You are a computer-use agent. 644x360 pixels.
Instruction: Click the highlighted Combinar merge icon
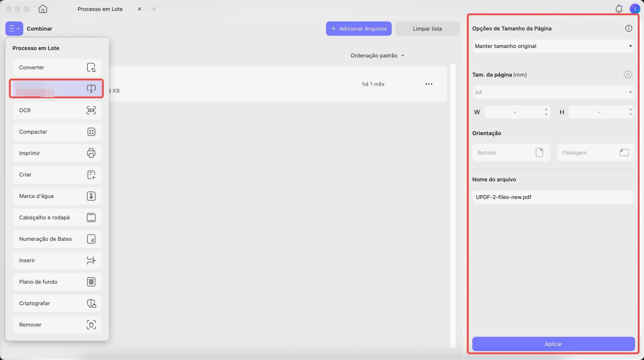click(91, 88)
